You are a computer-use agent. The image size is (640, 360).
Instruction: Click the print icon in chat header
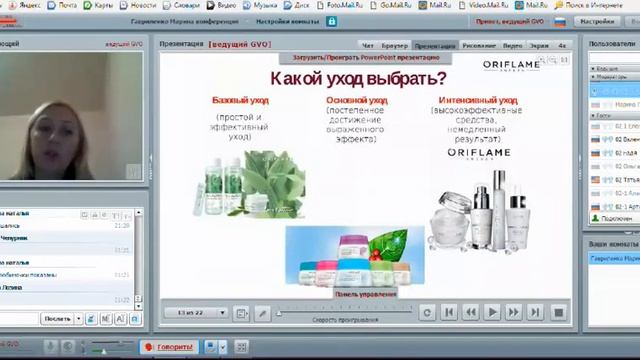coord(95,215)
